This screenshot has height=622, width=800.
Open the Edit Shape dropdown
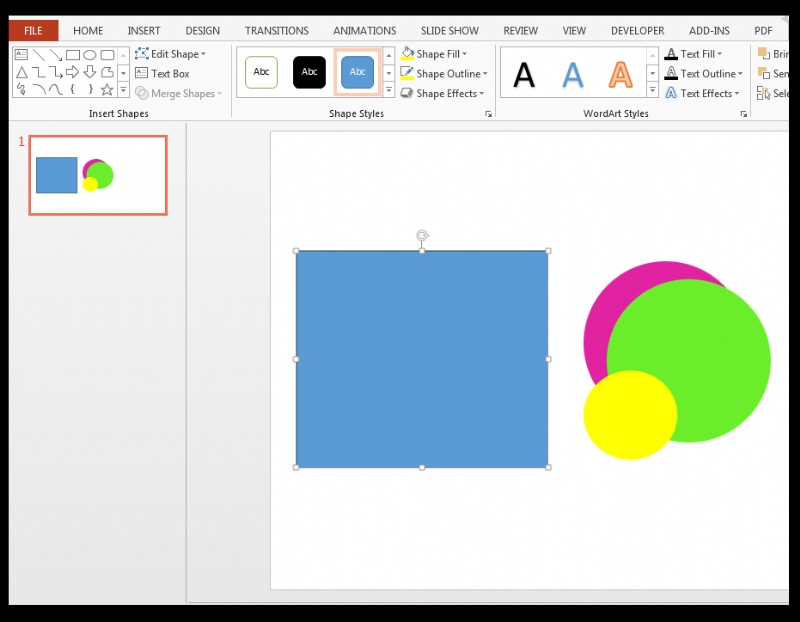(x=172, y=53)
